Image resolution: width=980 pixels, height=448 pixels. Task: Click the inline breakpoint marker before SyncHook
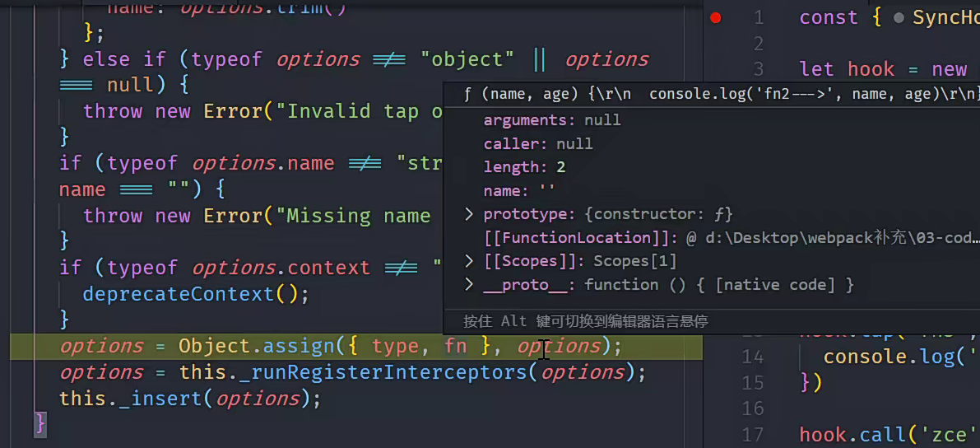[x=899, y=17]
